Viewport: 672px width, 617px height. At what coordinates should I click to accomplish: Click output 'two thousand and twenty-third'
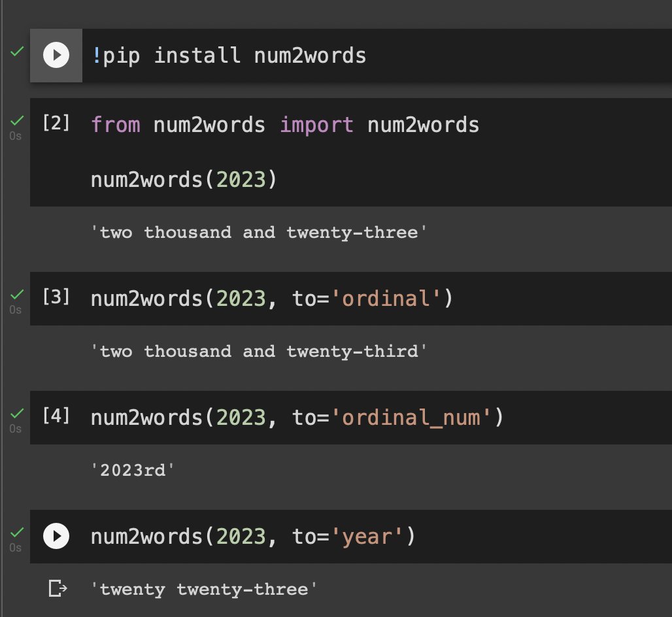click(x=259, y=352)
